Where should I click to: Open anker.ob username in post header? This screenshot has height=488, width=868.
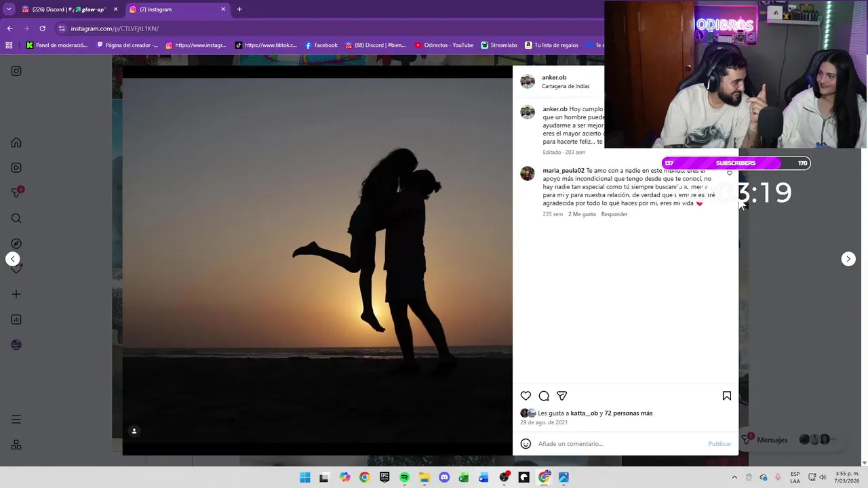click(554, 77)
